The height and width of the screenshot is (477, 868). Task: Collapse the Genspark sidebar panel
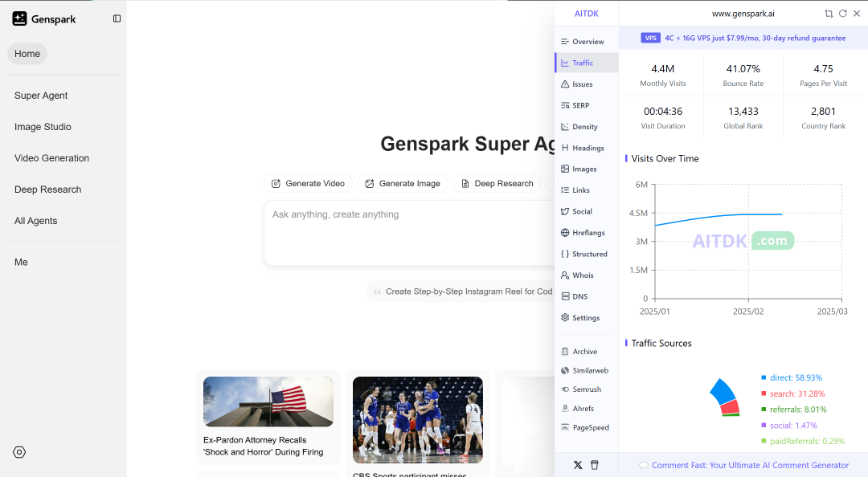(117, 18)
